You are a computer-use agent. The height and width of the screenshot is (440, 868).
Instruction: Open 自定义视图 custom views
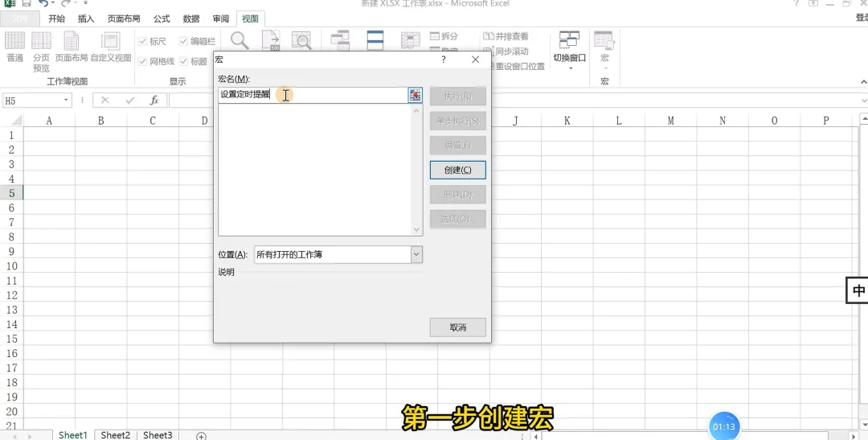click(111, 47)
